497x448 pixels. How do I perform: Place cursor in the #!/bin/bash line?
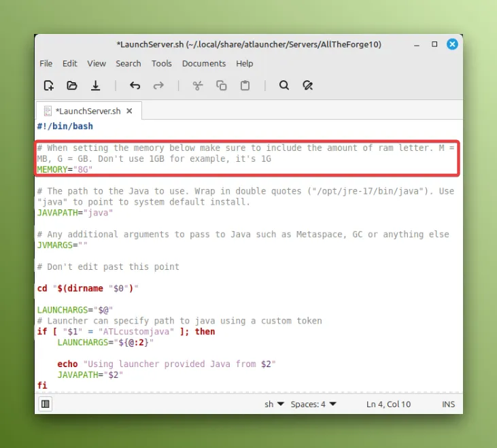(x=65, y=126)
